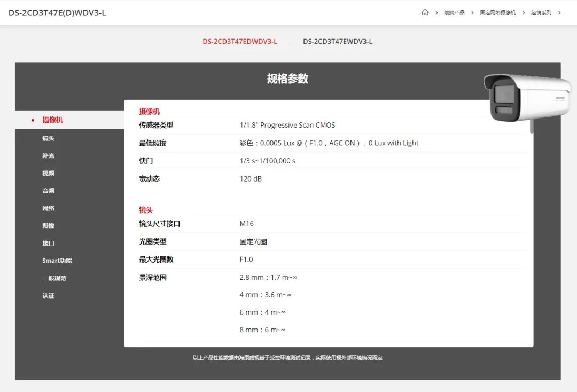577x392 pixels.
Task: Go to 固定网络摄像机 breadcrumb link
Action: click(497, 13)
